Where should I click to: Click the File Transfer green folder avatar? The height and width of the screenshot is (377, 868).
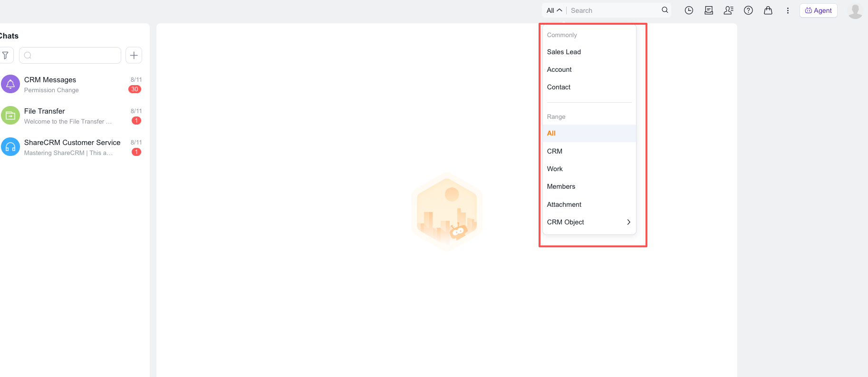10,116
